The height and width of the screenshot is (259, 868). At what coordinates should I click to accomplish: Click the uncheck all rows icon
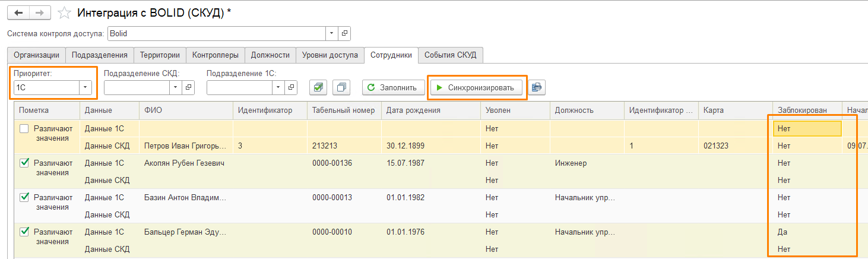click(x=341, y=87)
